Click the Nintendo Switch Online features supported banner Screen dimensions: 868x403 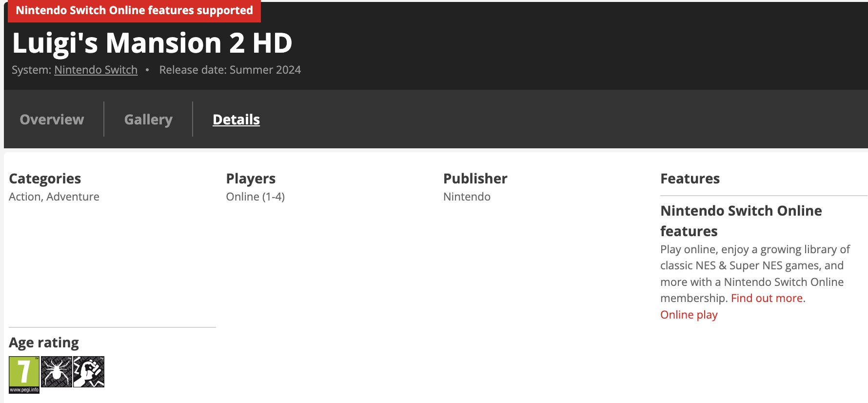(x=134, y=11)
